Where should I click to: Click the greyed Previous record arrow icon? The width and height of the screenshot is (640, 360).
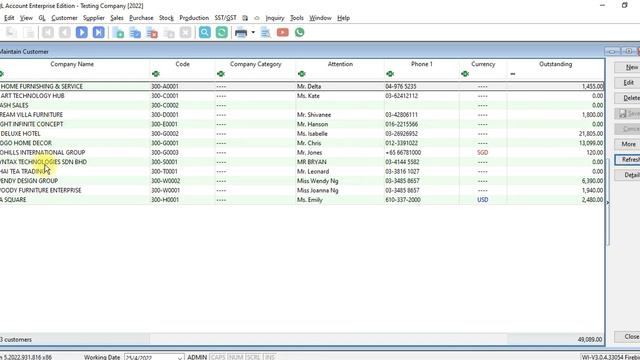pos(65,33)
